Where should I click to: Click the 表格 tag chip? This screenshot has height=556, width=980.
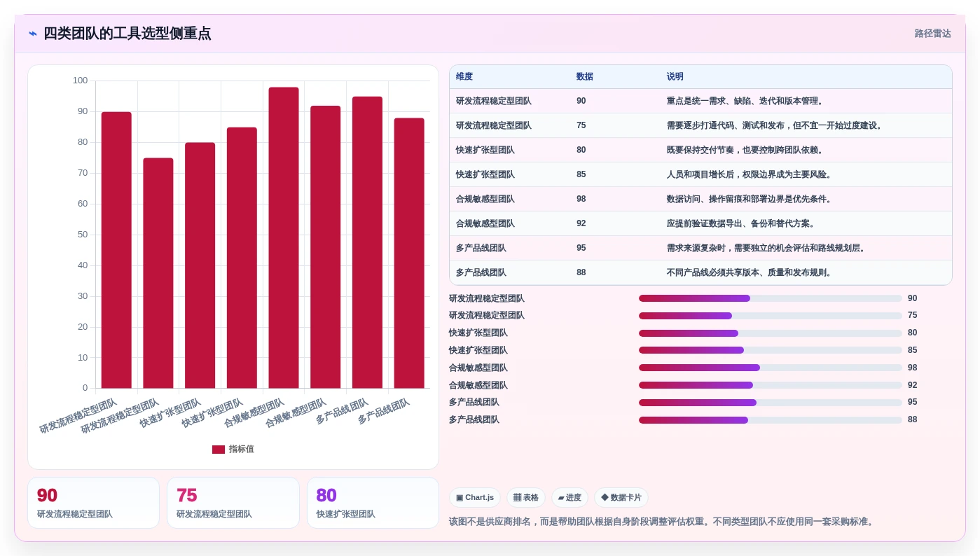[x=526, y=498]
